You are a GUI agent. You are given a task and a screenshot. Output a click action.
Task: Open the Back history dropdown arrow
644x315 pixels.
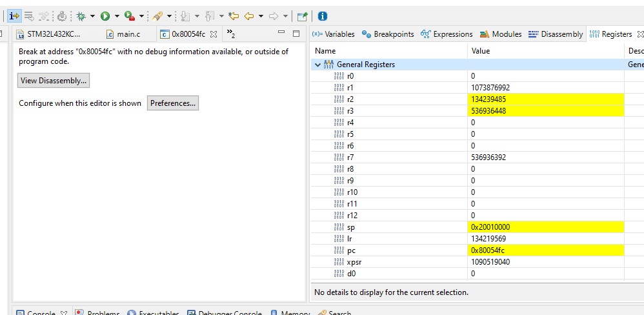(261, 16)
